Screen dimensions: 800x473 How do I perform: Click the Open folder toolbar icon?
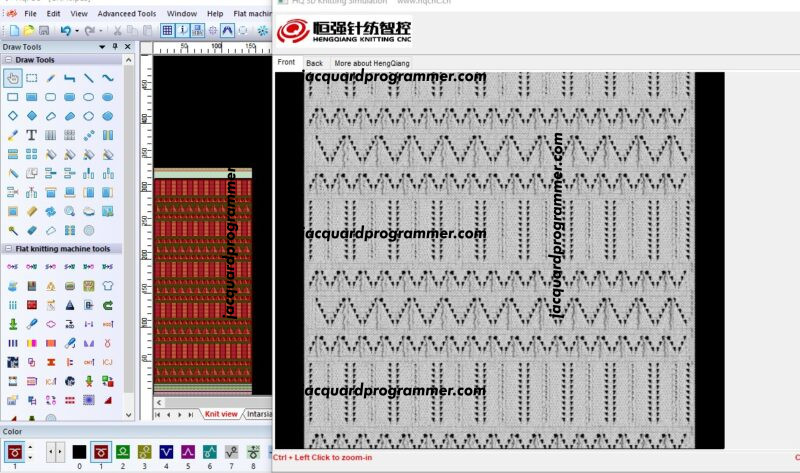(29, 31)
